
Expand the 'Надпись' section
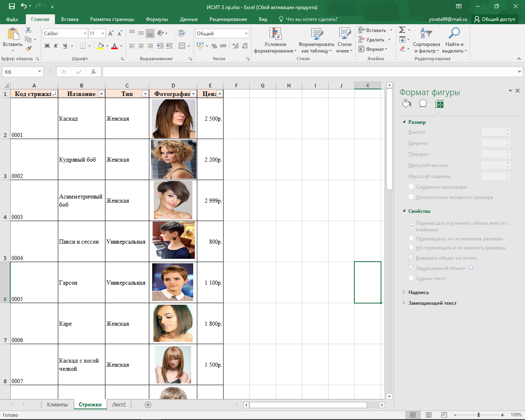418,292
